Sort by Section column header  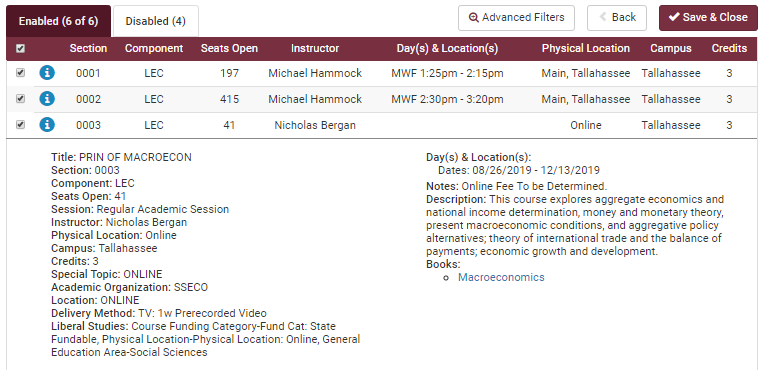[x=88, y=49]
